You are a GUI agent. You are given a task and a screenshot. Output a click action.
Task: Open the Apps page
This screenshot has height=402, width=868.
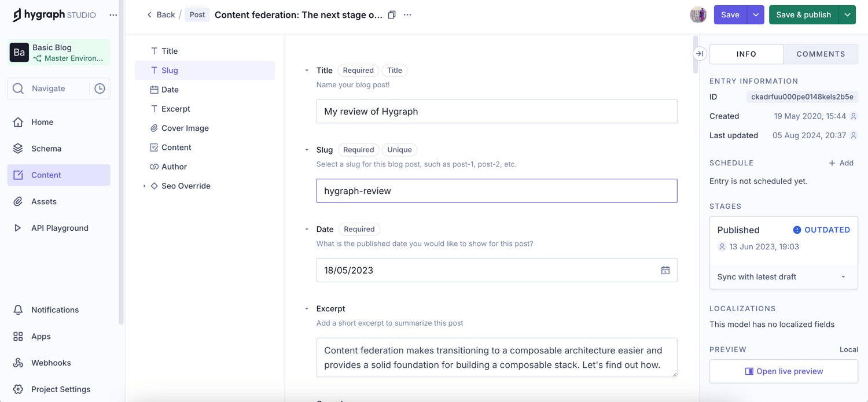pos(59,337)
